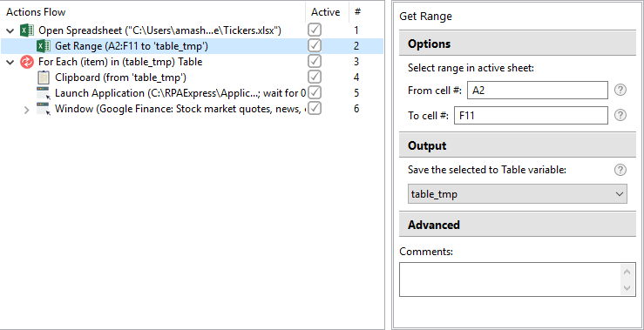Click 'Select range in active sheet:' label
644x330 pixels.
(x=471, y=68)
